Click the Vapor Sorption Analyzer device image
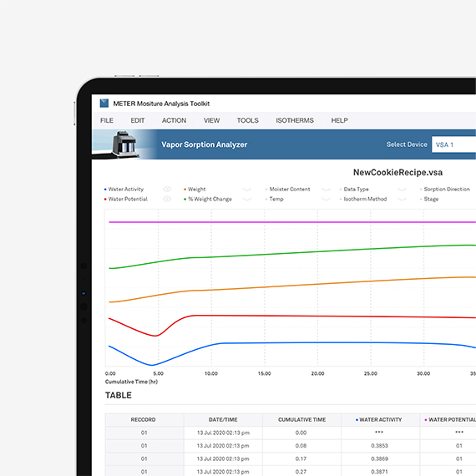 pos(124,144)
